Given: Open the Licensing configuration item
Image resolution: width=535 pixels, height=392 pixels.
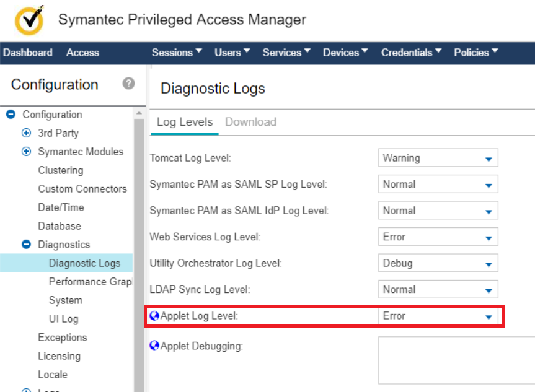Looking at the screenshot, I should click(x=59, y=356).
